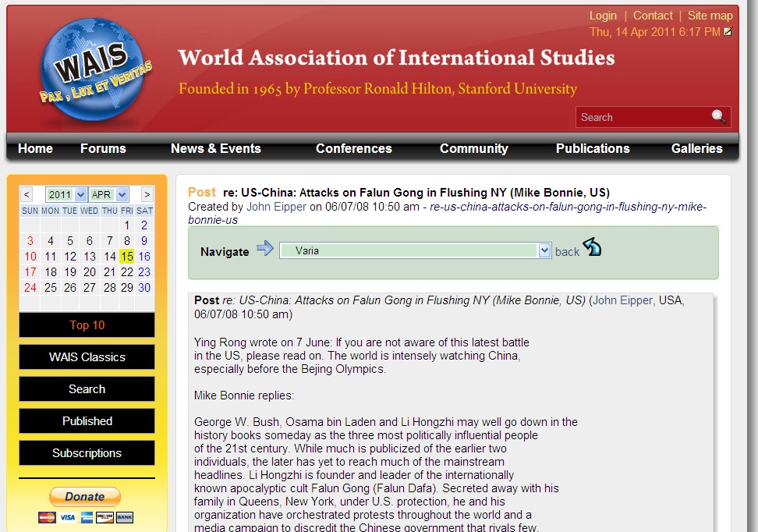Click the back arrow icon
758x532 pixels.
593,248
